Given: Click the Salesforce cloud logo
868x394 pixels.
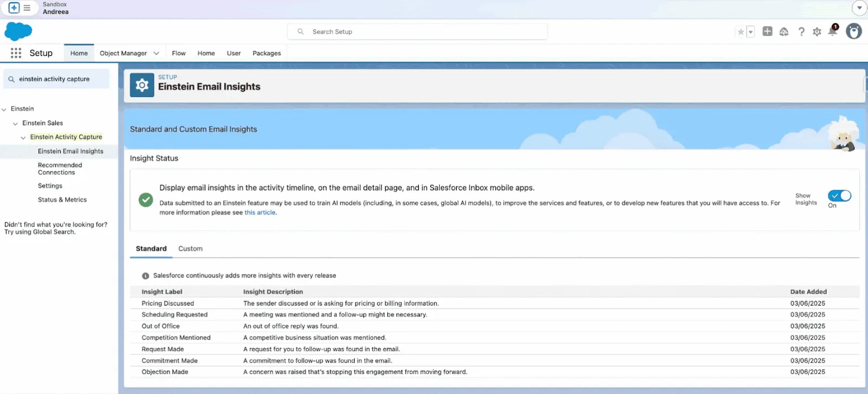Looking at the screenshot, I should pyautogui.click(x=18, y=31).
